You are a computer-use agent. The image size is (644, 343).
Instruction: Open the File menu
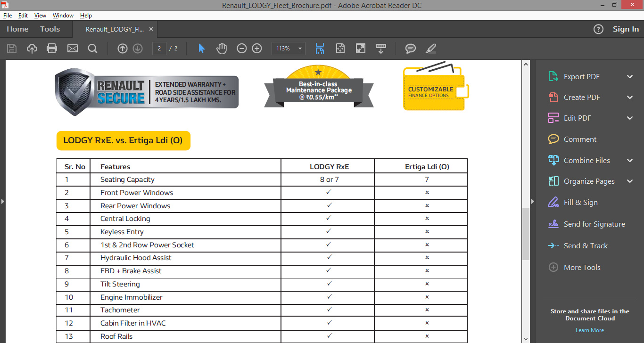tap(8, 16)
